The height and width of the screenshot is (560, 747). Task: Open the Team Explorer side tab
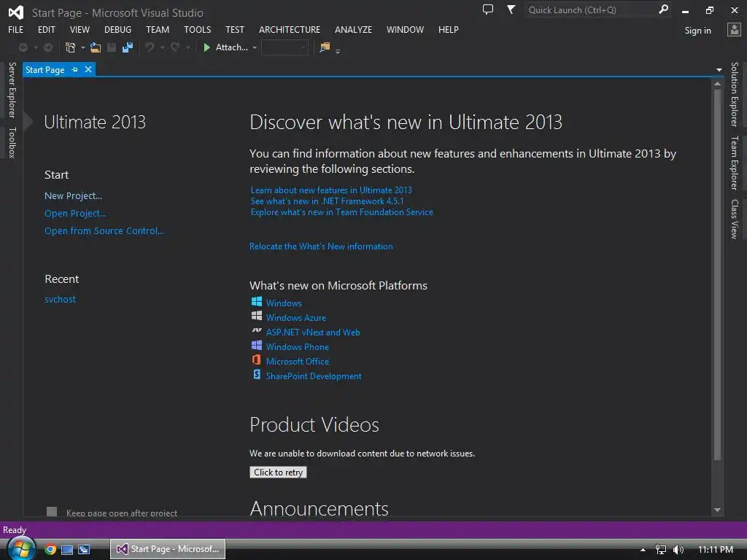pyautogui.click(x=735, y=163)
